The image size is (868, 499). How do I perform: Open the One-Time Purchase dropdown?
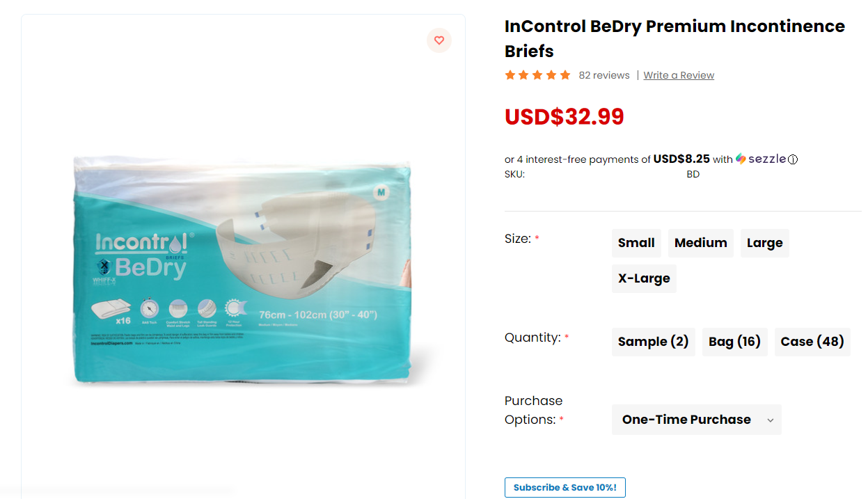point(697,420)
